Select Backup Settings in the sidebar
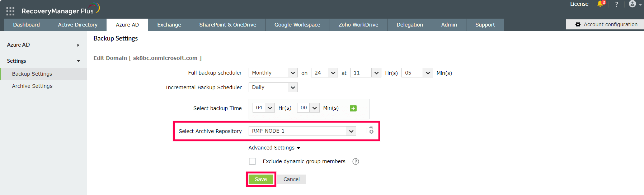 tap(43, 74)
